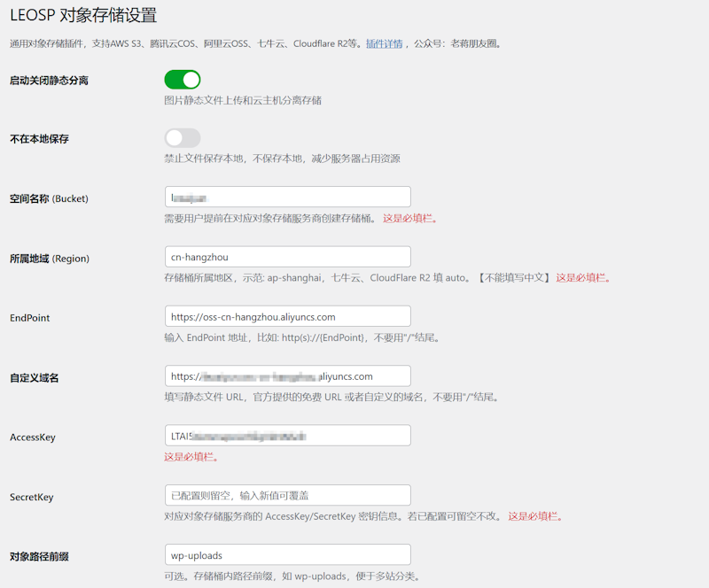Click the AccessKey input field
This screenshot has width=709, height=588.
[287, 436]
